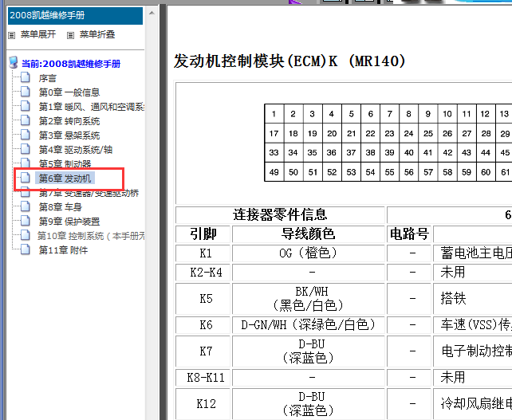Click the K2-K4 pin cell

(203, 273)
